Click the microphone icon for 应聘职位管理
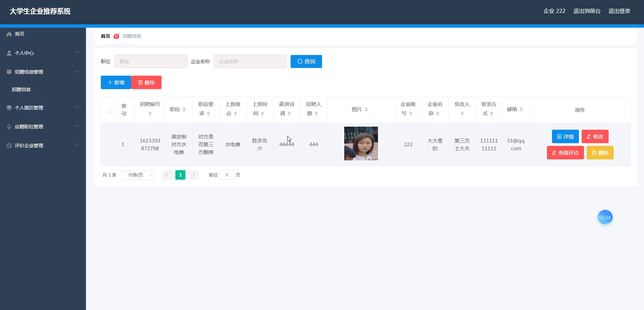 click(x=9, y=127)
